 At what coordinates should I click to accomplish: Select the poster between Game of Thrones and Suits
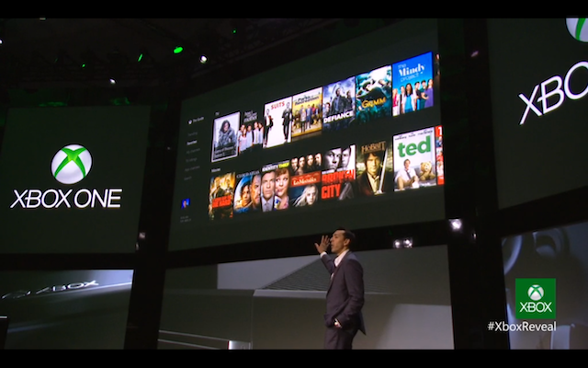coord(251,131)
